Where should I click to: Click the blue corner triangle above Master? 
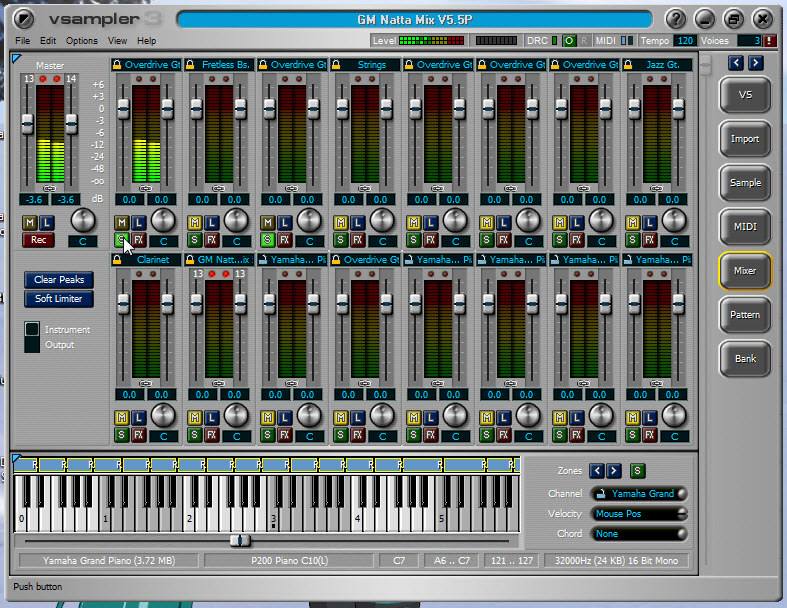16,59
